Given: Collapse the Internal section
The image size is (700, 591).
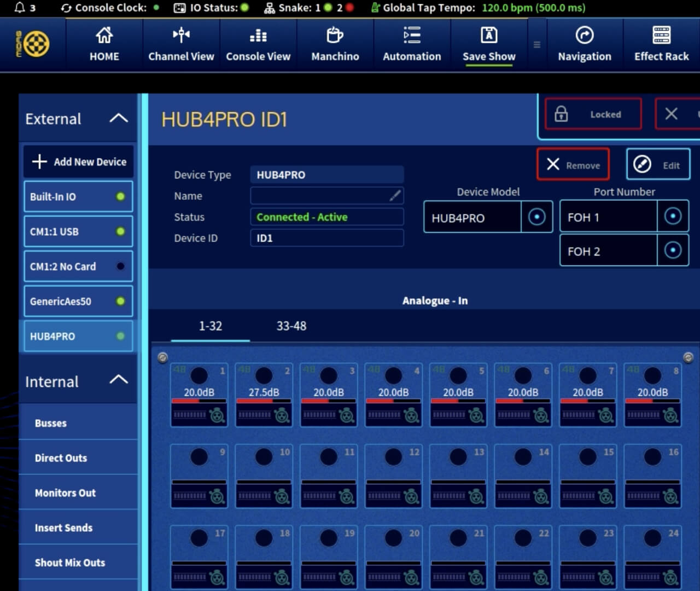Looking at the screenshot, I should 119,380.
